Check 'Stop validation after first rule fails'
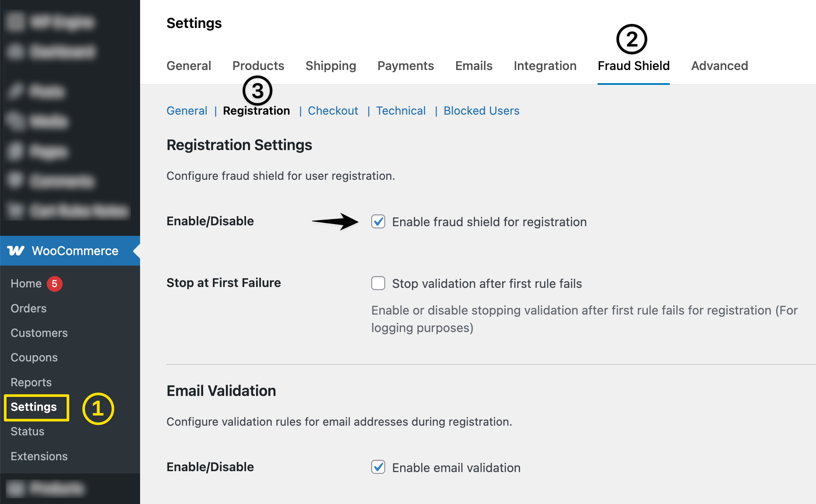This screenshot has height=504, width=816. pos(378,283)
